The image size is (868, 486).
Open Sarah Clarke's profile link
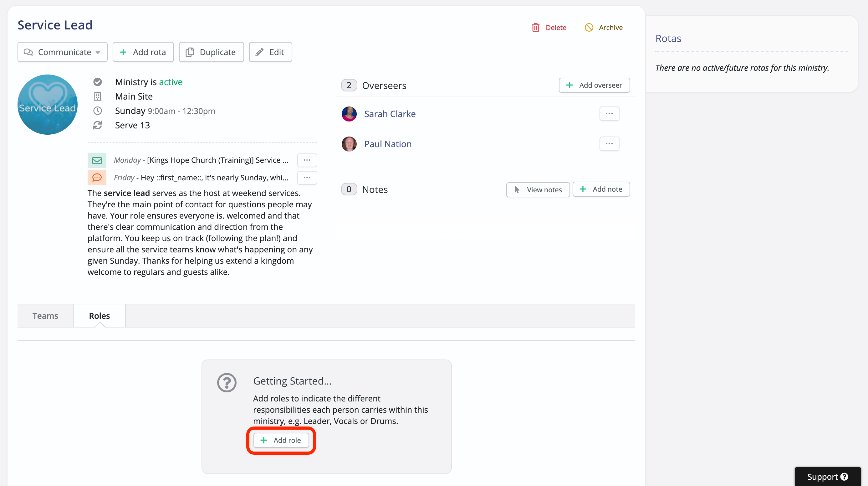click(x=390, y=114)
